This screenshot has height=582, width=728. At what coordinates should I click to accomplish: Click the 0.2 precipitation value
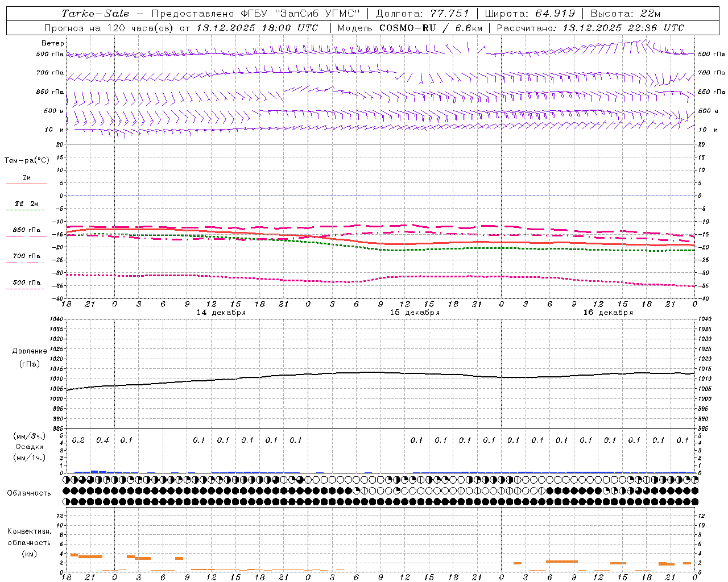point(78,440)
